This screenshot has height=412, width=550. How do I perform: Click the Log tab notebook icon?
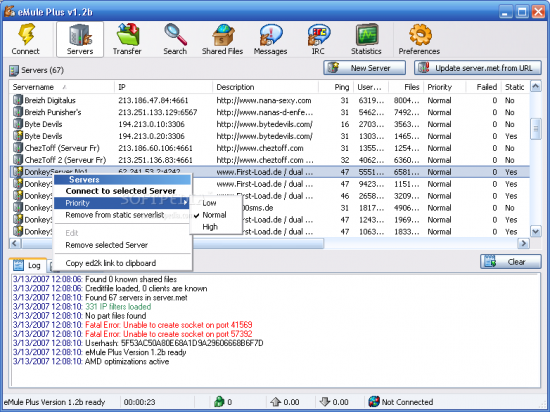pos(18,265)
